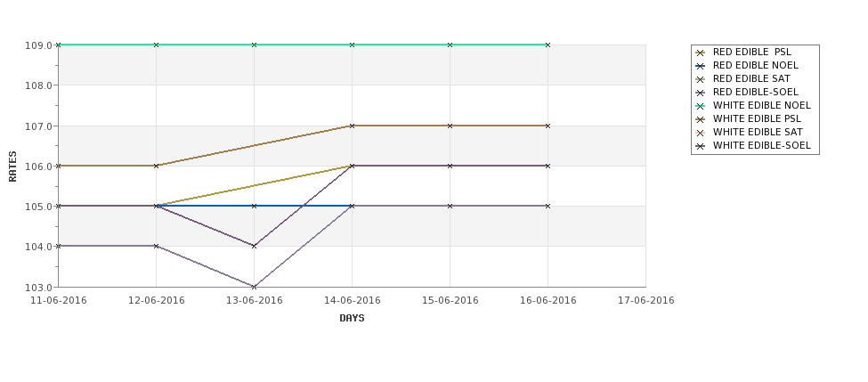Click the WHITE EDIBLE NOEL legend marker
The width and height of the screenshot is (868, 382).
click(x=701, y=106)
